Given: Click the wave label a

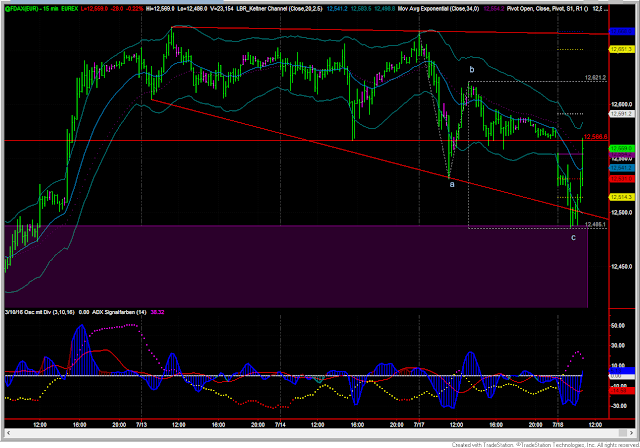Looking at the screenshot, I should click(x=452, y=184).
